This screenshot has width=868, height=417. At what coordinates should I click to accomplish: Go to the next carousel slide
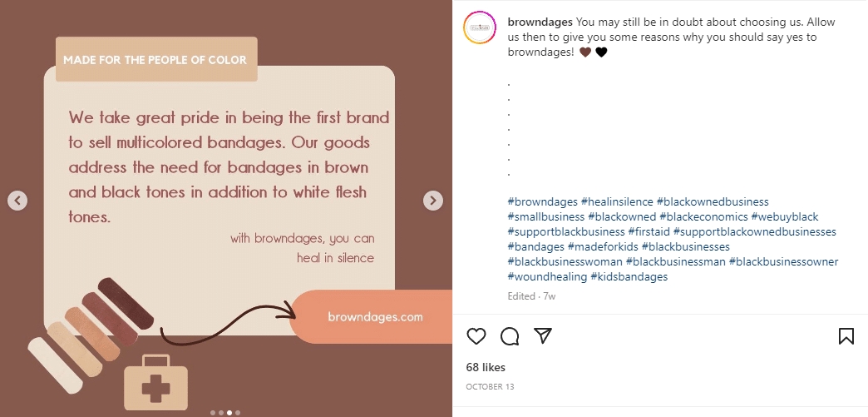[432, 201]
